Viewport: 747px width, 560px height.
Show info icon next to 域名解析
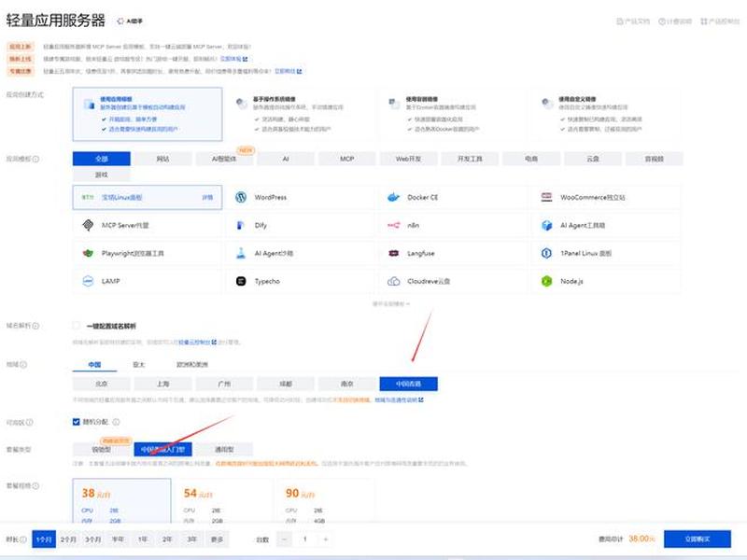coord(35,326)
